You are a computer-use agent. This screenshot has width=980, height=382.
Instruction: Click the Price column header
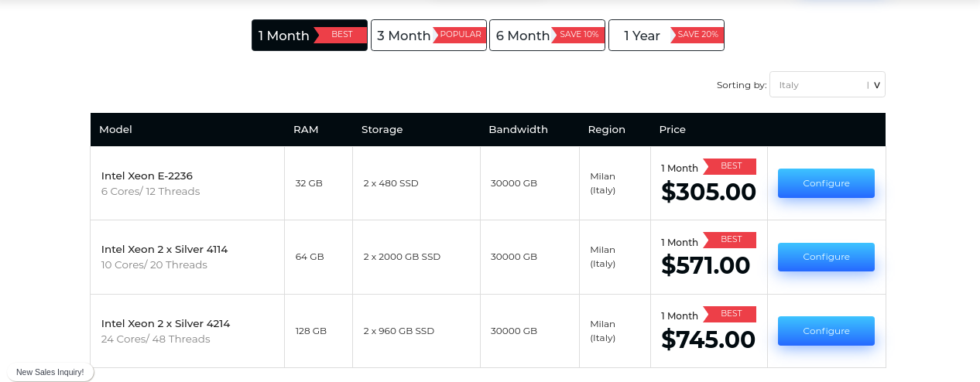coord(673,130)
